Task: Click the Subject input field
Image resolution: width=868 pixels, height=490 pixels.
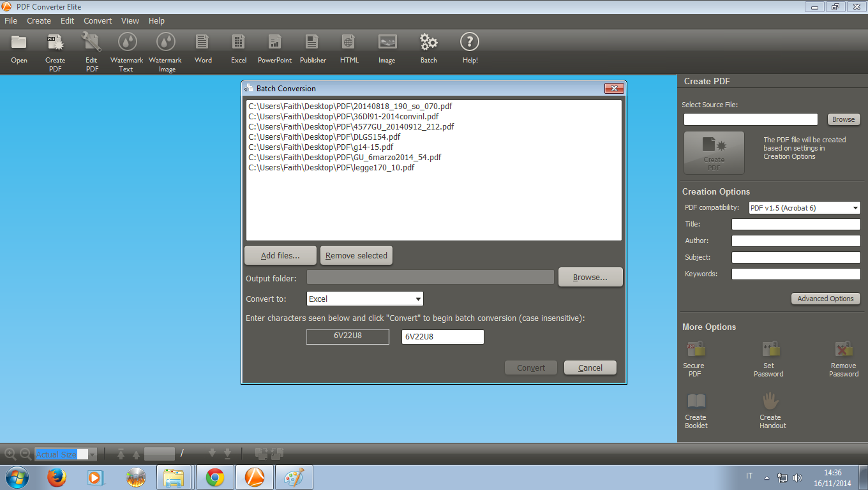Action: point(796,258)
